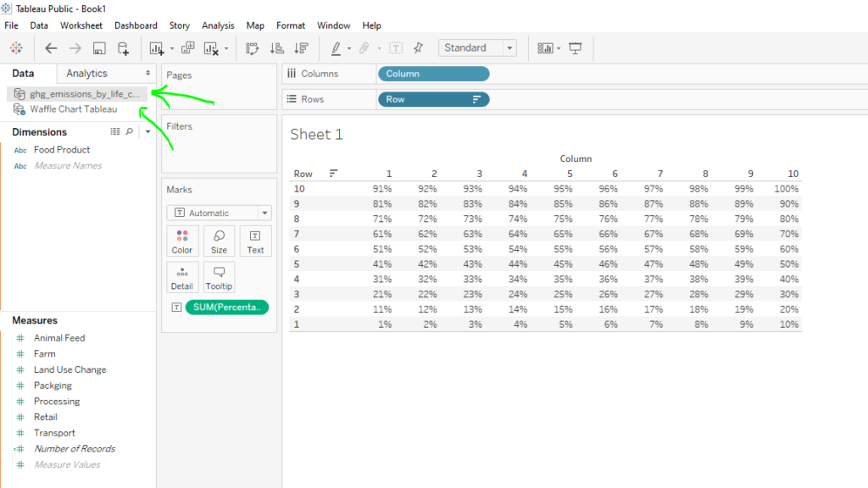
Task: Open the Tooltip marks card
Action: pyautogui.click(x=219, y=277)
